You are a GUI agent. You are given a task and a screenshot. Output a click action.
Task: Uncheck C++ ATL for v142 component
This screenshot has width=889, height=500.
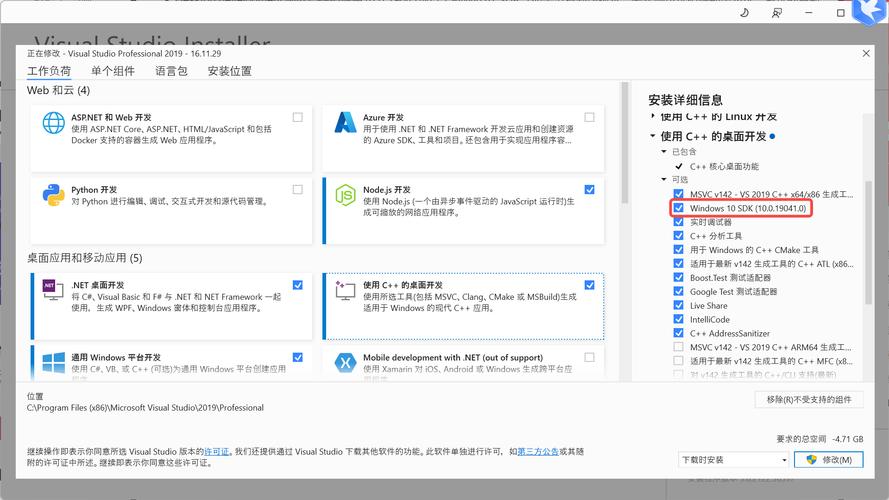(678, 264)
